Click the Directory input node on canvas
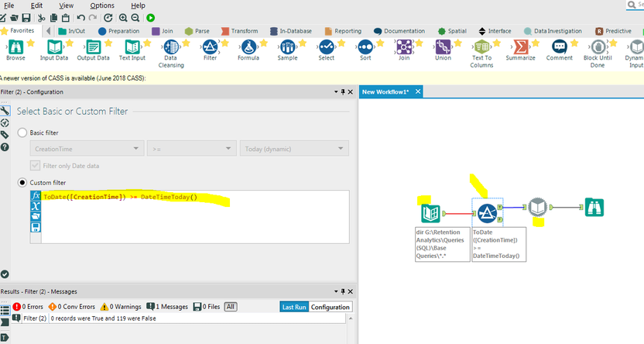644x344 pixels. [430, 213]
